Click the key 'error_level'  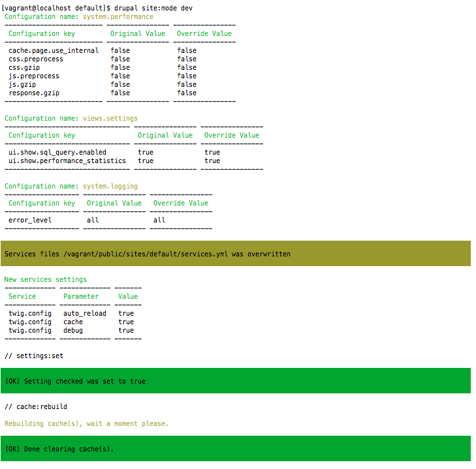(x=30, y=220)
